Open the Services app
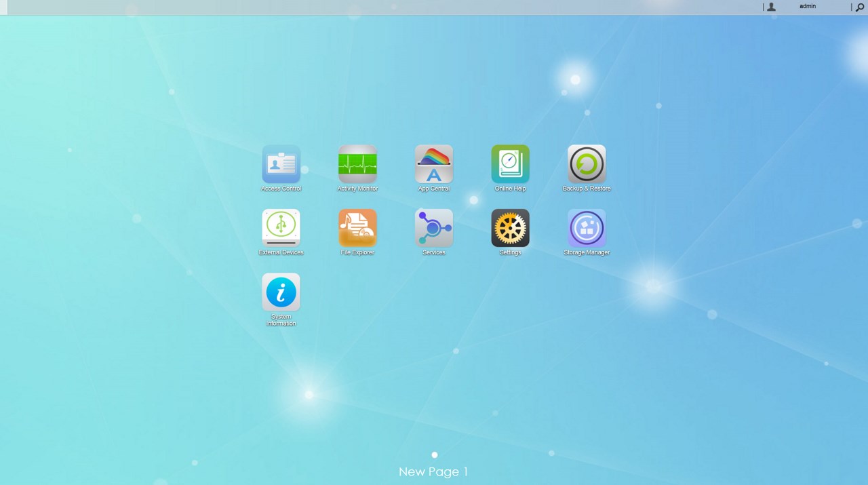The height and width of the screenshot is (485, 868). tap(434, 228)
